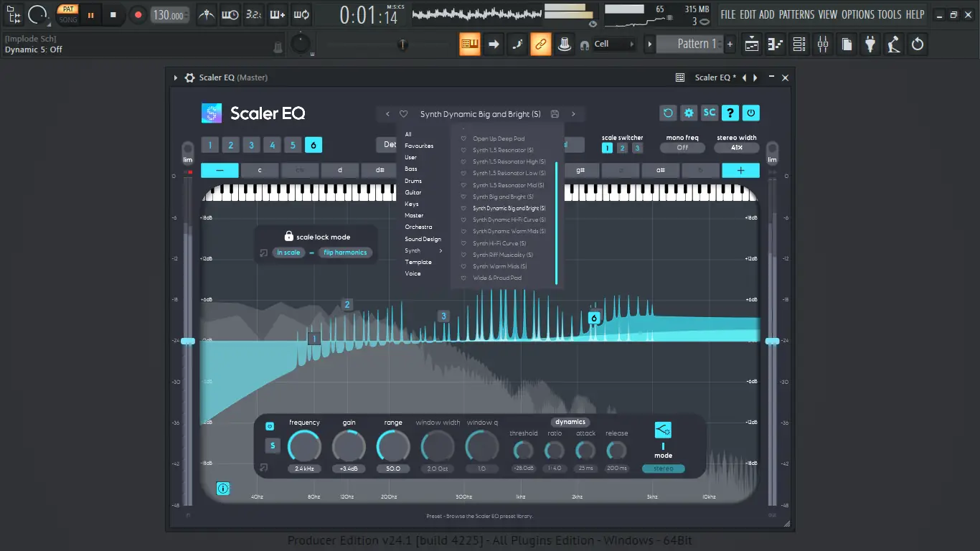The height and width of the screenshot is (551, 980).
Task: Click the loop record icon
Action: click(x=301, y=14)
